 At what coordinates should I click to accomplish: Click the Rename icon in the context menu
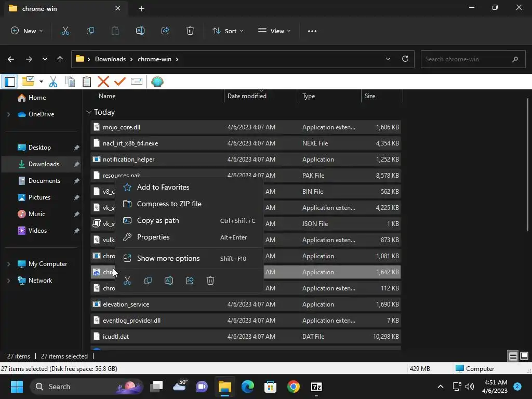(169, 281)
